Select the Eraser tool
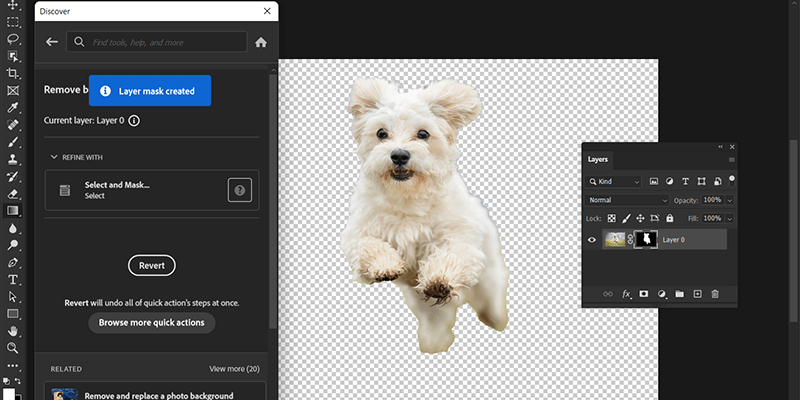 coord(13,194)
